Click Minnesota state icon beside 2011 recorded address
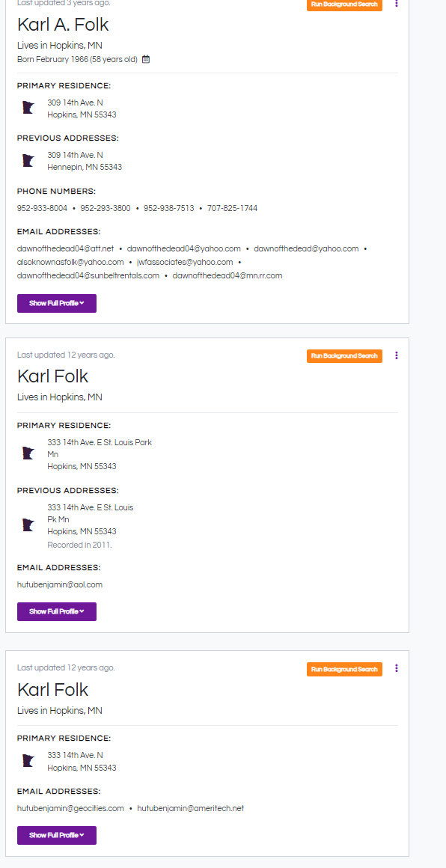The height and width of the screenshot is (868, 446). point(28,525)
